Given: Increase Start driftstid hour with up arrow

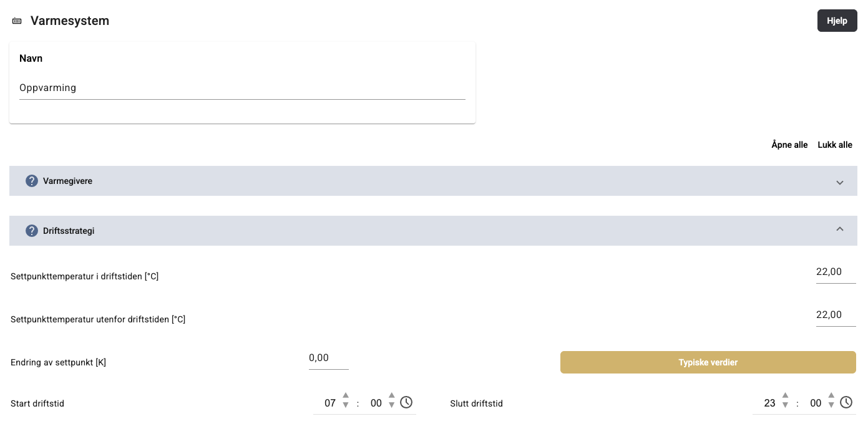Looking at the screenshot, I should pyautogui.click(x=346, y=396).
